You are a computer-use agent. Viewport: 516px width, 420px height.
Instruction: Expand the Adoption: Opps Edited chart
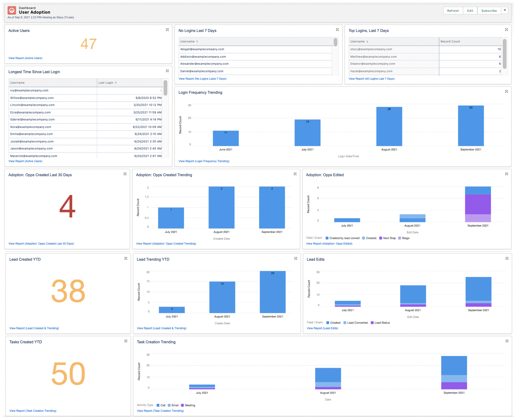pyautogui.click(x=506, y=174)
